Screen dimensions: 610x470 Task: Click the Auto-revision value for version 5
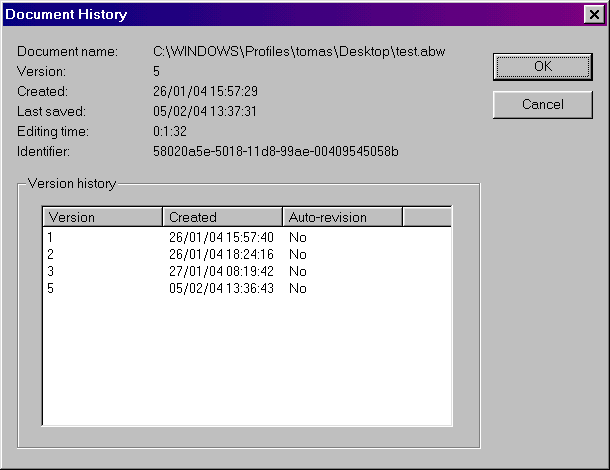click(297, 288)
